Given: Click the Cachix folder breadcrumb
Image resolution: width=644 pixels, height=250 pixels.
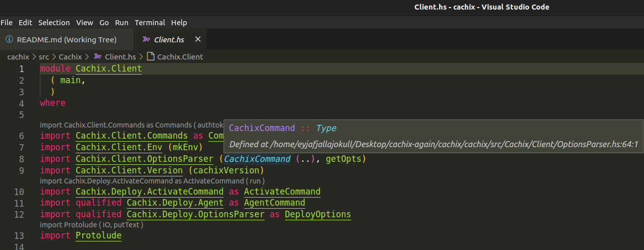Looking at the screenshot, I should coord(70,57).
